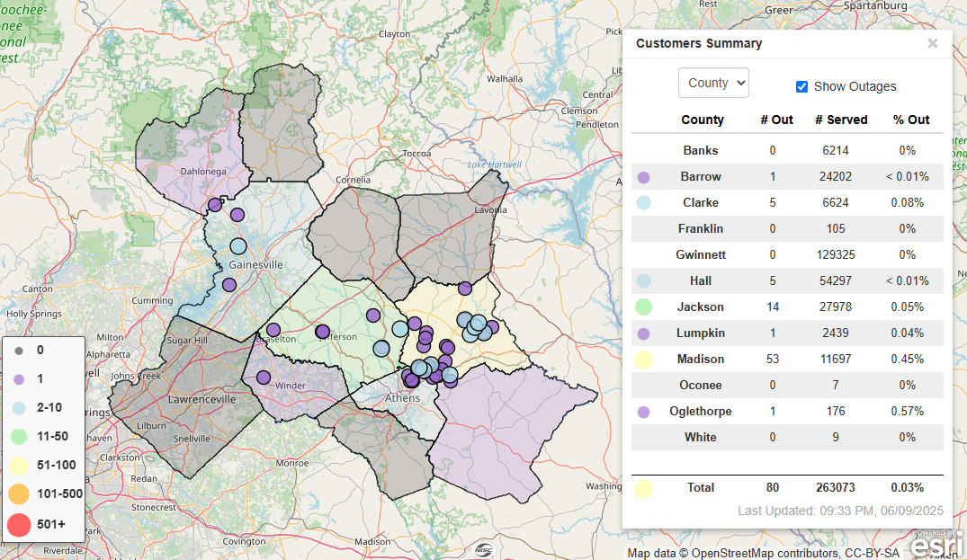Click the Esri logo
This screenshot has width=967, height=560.
[937, 542]
